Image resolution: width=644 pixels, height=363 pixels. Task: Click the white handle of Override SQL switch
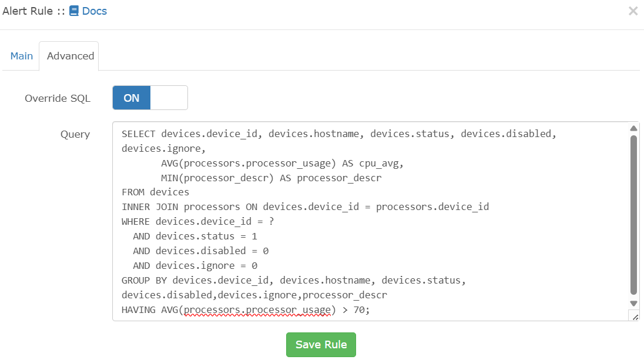(169, 98)
